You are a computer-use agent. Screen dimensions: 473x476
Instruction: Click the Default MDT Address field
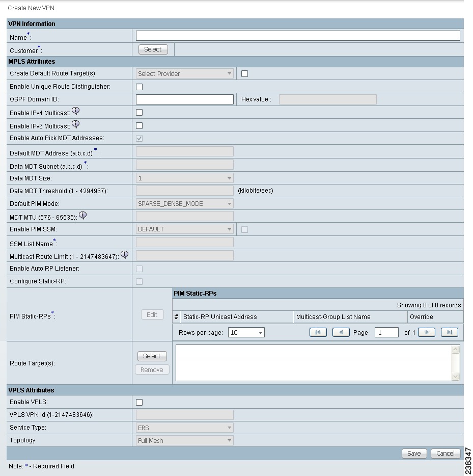[185, 151]
